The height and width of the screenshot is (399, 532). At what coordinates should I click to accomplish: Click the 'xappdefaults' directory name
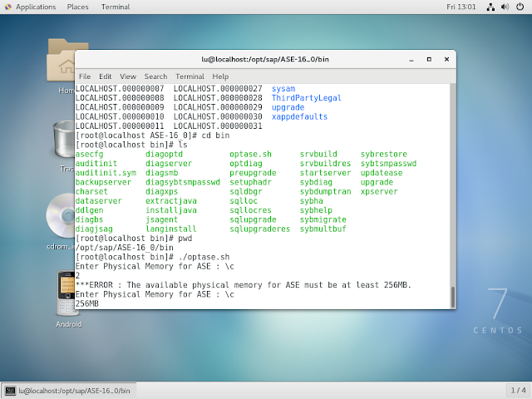coord(299,116)
